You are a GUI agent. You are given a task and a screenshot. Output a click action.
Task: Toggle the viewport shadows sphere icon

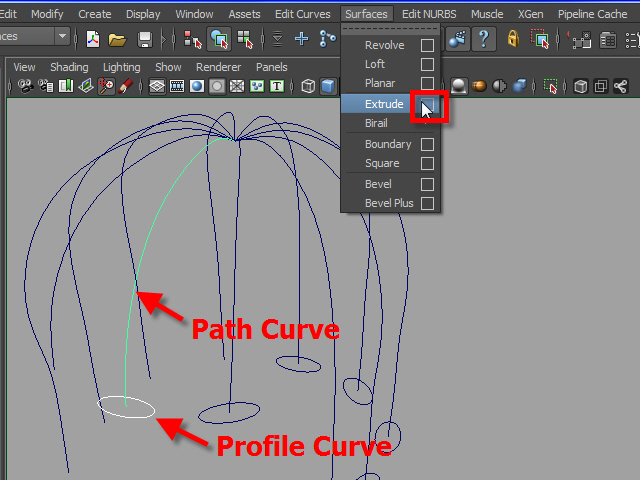[459, 86]
